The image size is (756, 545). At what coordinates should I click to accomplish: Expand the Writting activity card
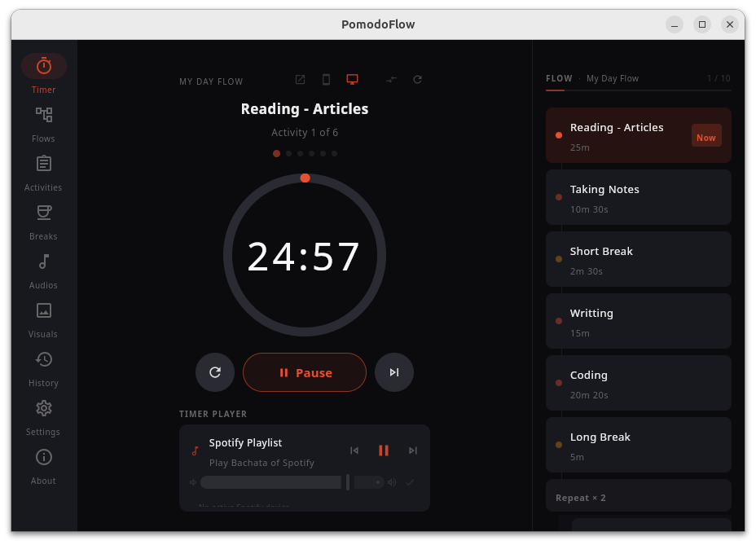(638, 321)
